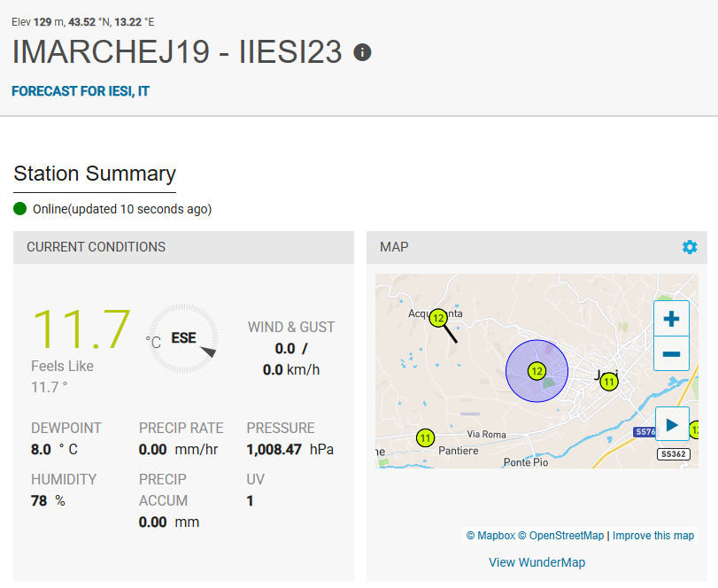Open the View WunderMap link
The width and height of the screenshot is (718, 588).
coord(537,562)
